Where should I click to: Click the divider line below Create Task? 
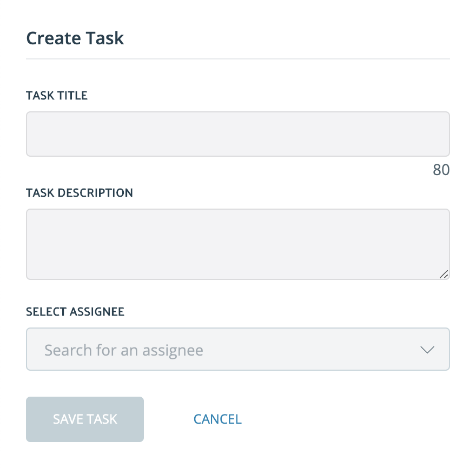237,58
